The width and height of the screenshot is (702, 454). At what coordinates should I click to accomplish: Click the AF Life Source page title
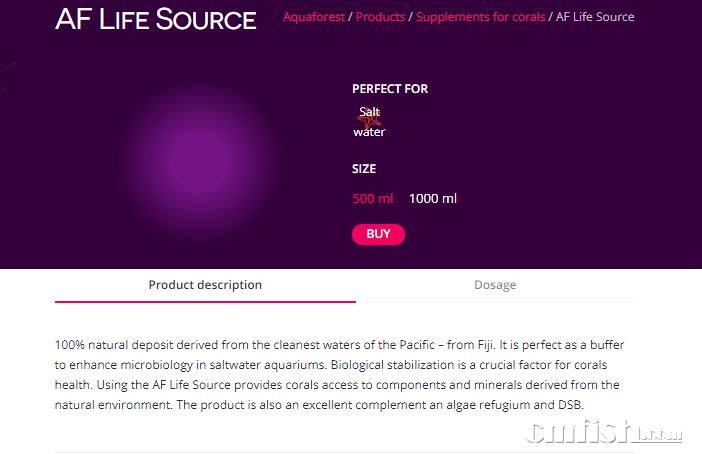pos(156,19)
